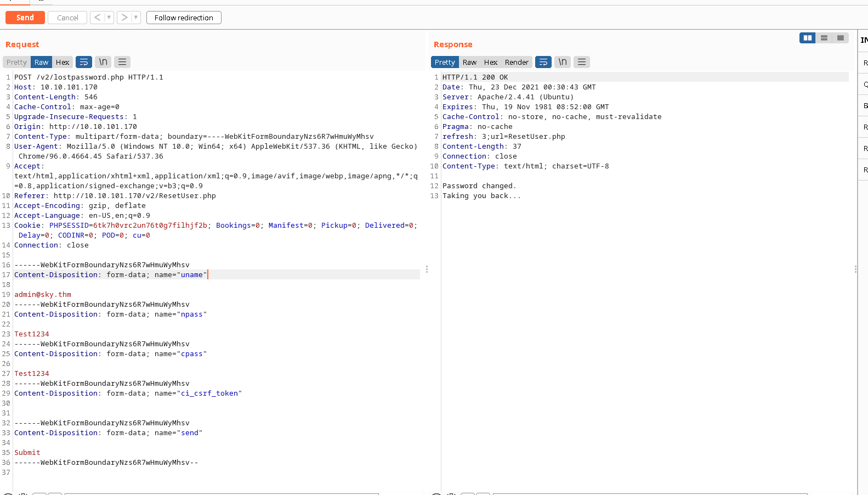
Task: Select the Raw tab in Request panel
Action: [41, 62]
